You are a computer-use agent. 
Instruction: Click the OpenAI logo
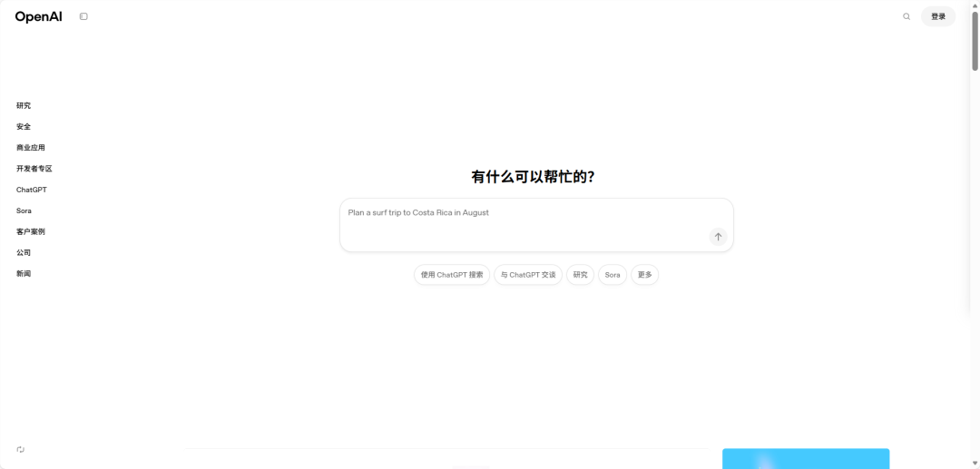tap(39, 17)
